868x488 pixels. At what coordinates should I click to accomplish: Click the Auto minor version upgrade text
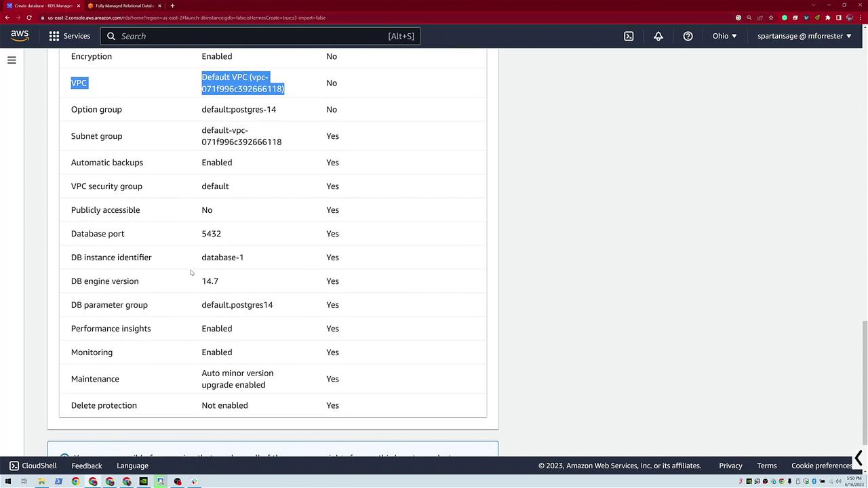237,379
